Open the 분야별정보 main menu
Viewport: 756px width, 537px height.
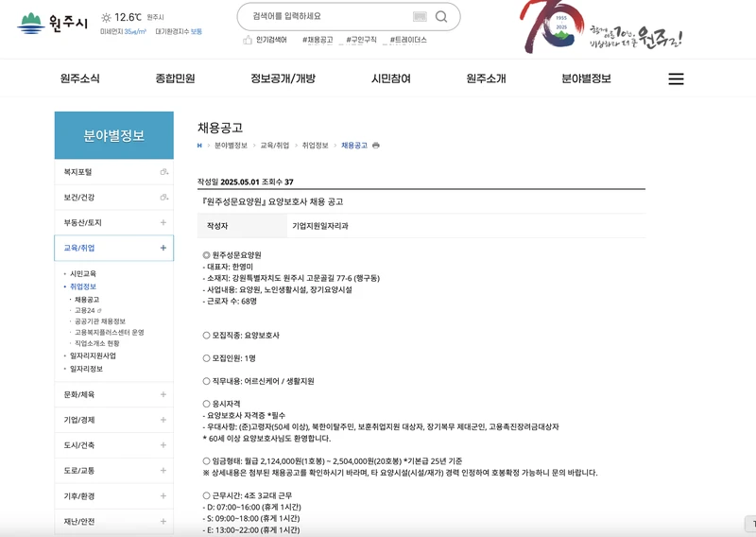586,78
